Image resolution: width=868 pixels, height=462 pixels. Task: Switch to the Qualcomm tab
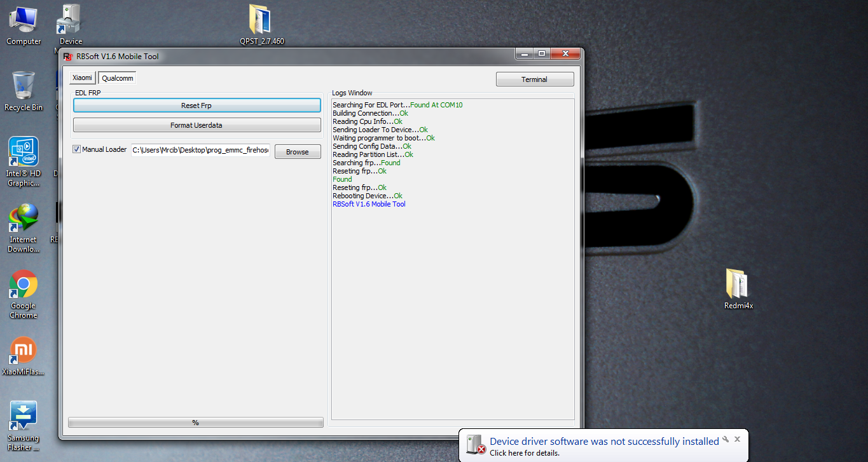tap(117, 78)
